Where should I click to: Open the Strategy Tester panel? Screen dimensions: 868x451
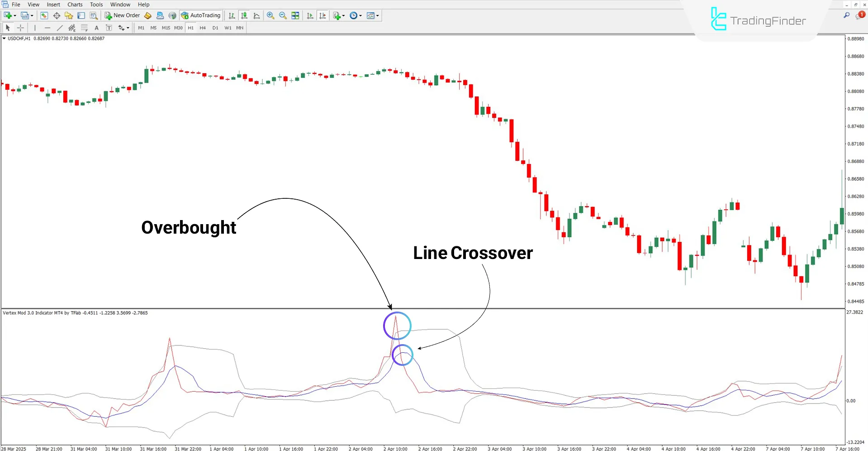click(x=94, y=15)
